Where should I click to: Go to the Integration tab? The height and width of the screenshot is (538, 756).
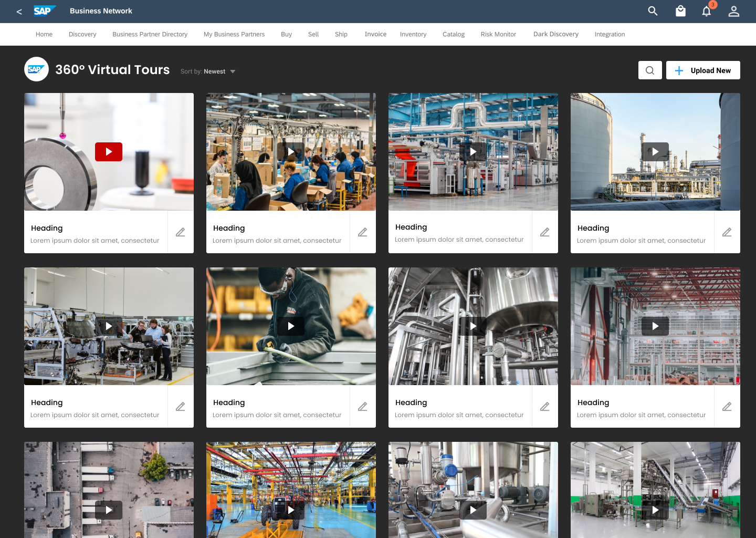[x=610, y=34]
